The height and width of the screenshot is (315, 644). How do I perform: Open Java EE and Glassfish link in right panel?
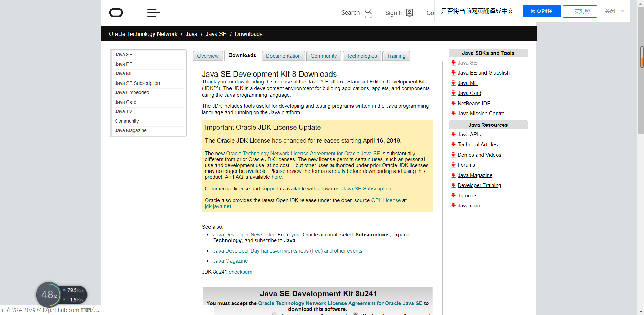483,73
